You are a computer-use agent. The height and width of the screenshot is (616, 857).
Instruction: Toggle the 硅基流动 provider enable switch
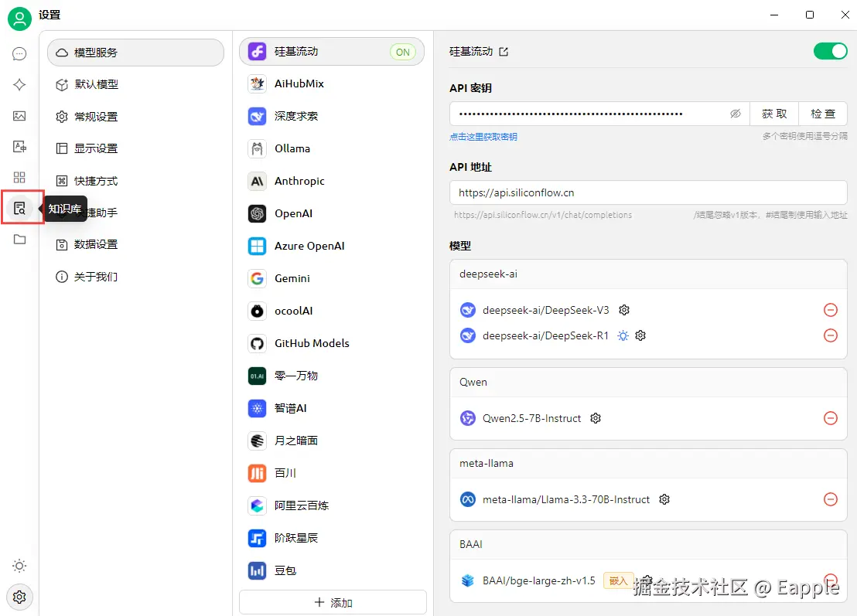click(830, 51)
